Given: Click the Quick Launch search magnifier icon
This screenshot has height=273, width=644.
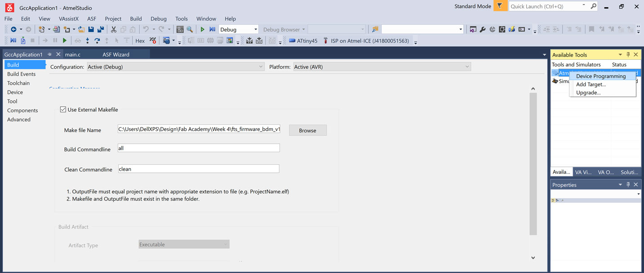Looking at the screenshot, I should pyautogui.click(x=593, y=6).
